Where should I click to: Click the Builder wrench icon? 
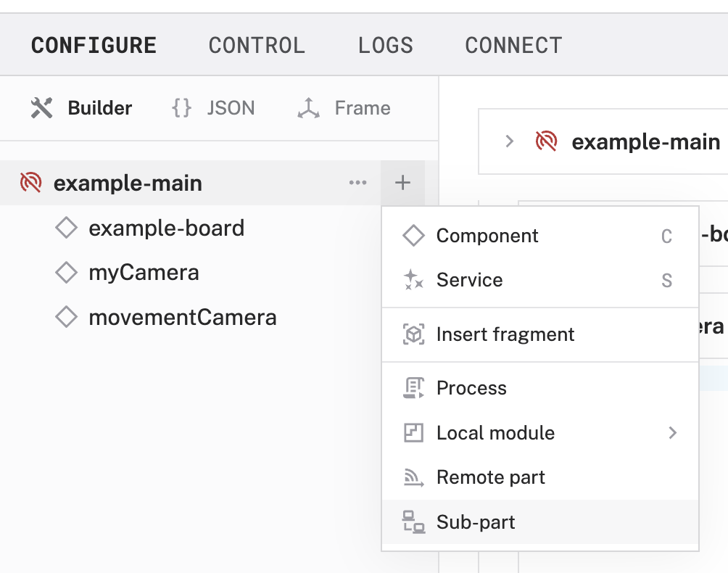click(x=41, y=107)
